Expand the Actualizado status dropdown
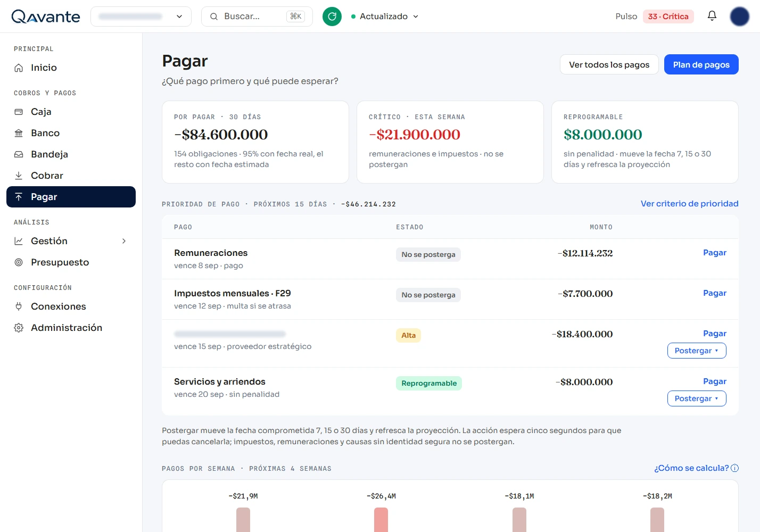Viewport: 760px width, 532px height. [385, 16]
